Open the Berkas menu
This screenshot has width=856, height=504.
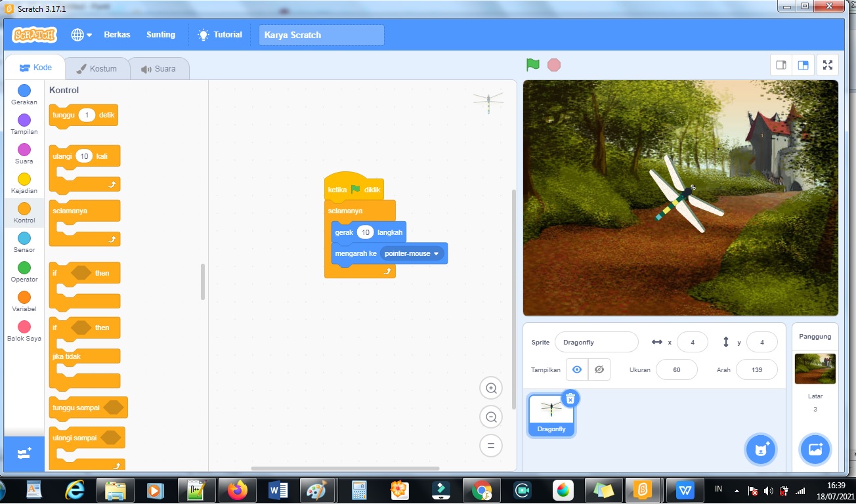point(117,34)
